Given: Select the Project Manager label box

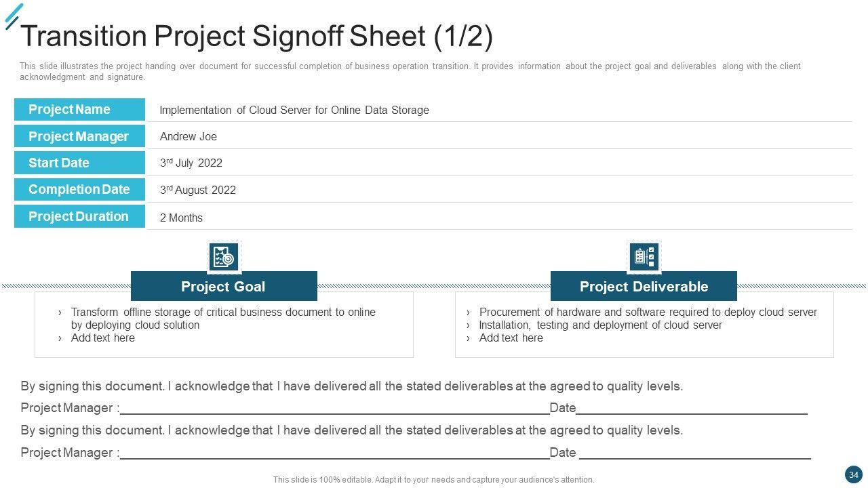Looking at the screenshot, I should coord(79,136).
